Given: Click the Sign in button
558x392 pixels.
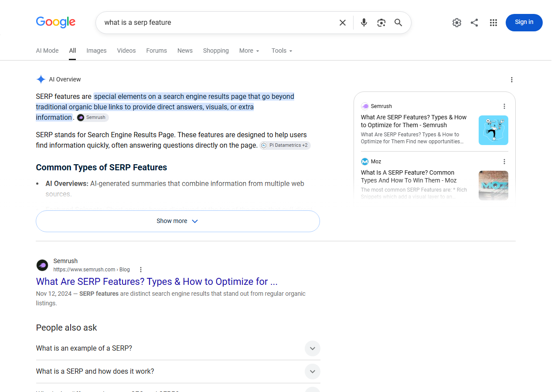Looking at the screenshot, I should (524, 23).
